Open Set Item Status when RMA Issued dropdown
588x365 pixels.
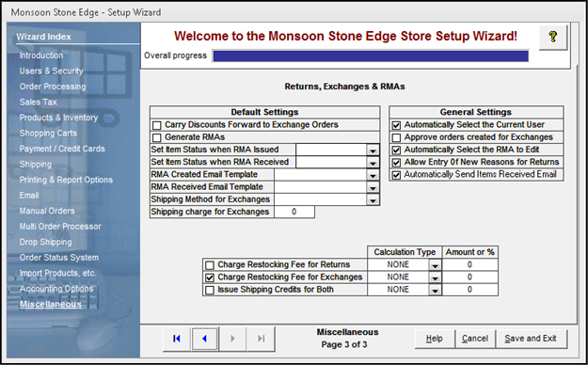tap(373, 151)
